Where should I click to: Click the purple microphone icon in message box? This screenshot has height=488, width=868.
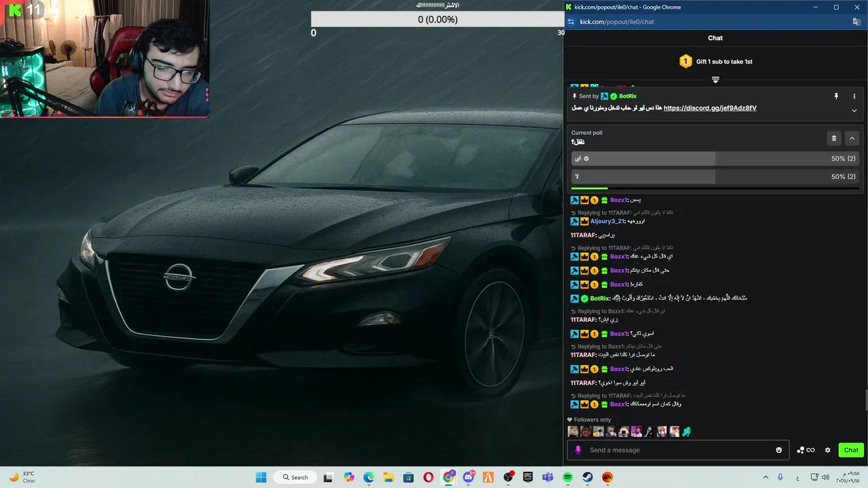(578, 450)
